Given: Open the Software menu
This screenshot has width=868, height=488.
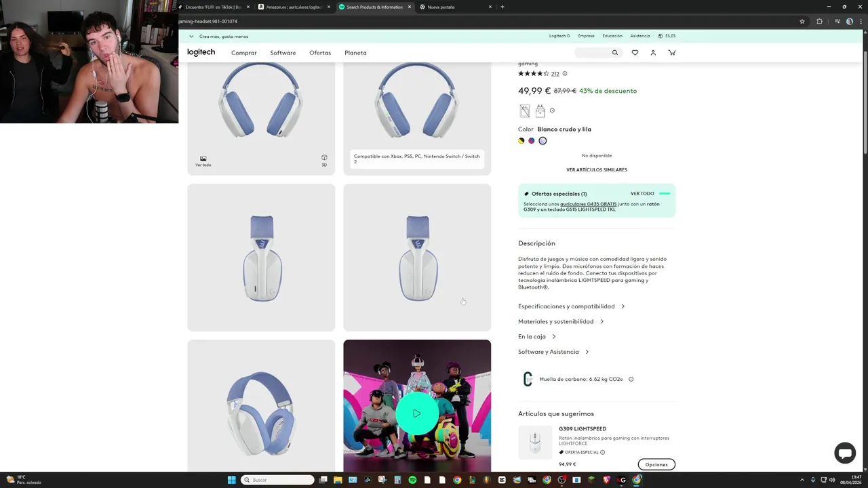Looking at the screenshot, I should pyautogui.click(x=283, y=53).
